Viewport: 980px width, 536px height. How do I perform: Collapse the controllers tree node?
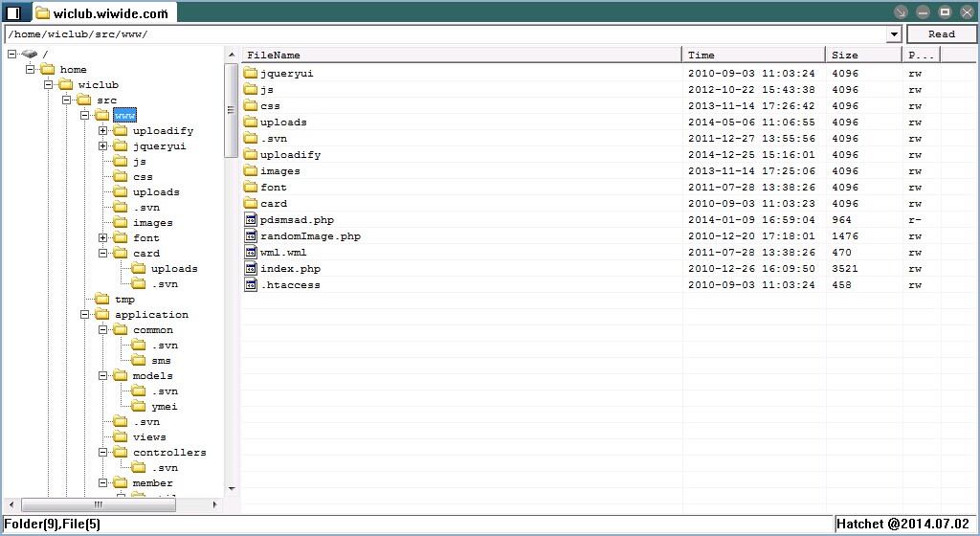point(102,452)
